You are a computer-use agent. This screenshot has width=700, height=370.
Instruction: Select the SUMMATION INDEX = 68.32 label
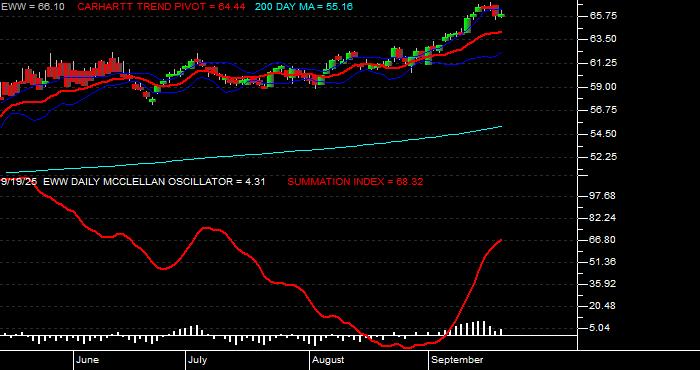355,182
